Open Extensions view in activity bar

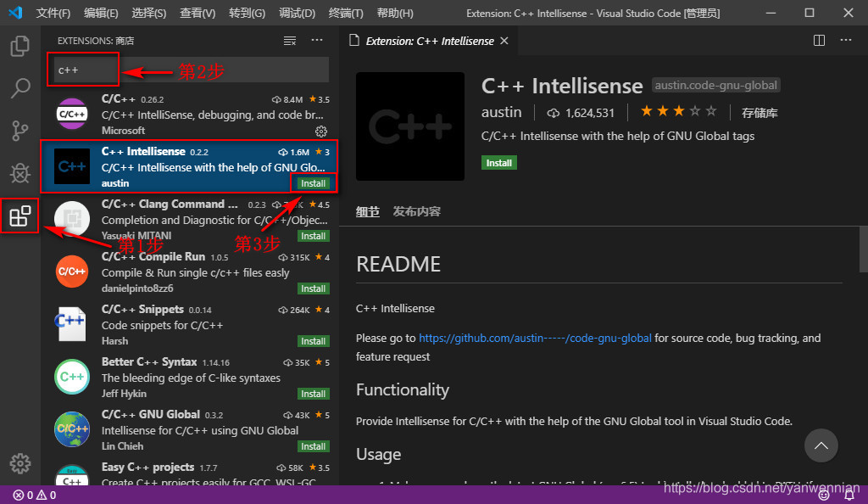[20, 216]
